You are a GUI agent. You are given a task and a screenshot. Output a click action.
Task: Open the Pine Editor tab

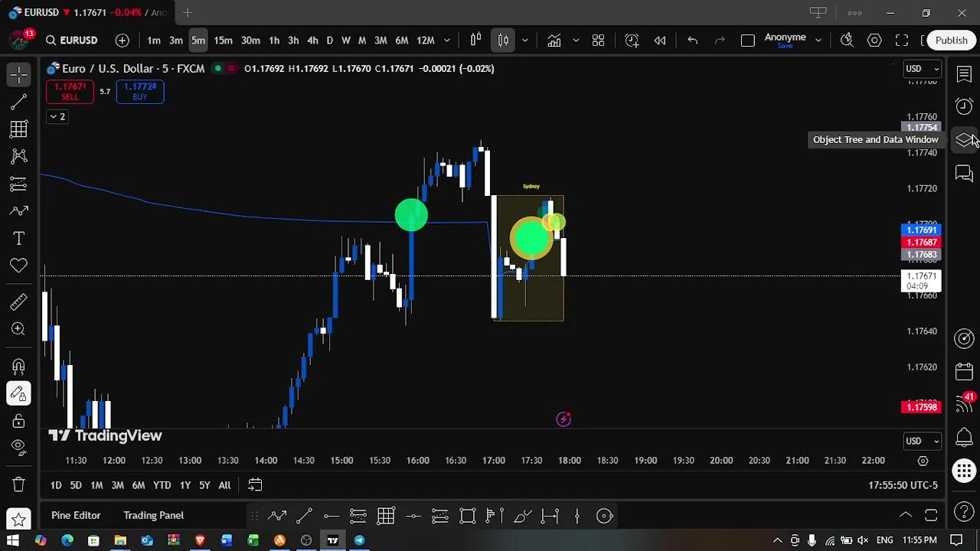(x=76, y=515)
